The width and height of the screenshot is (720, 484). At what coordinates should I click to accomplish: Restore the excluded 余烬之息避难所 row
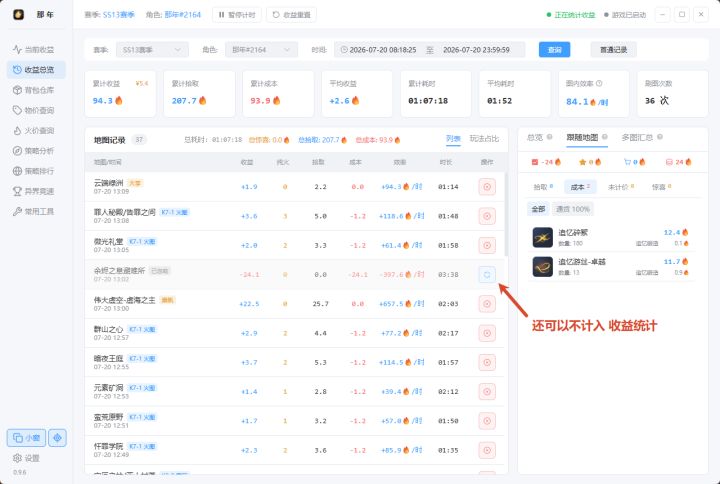(487, 275)
